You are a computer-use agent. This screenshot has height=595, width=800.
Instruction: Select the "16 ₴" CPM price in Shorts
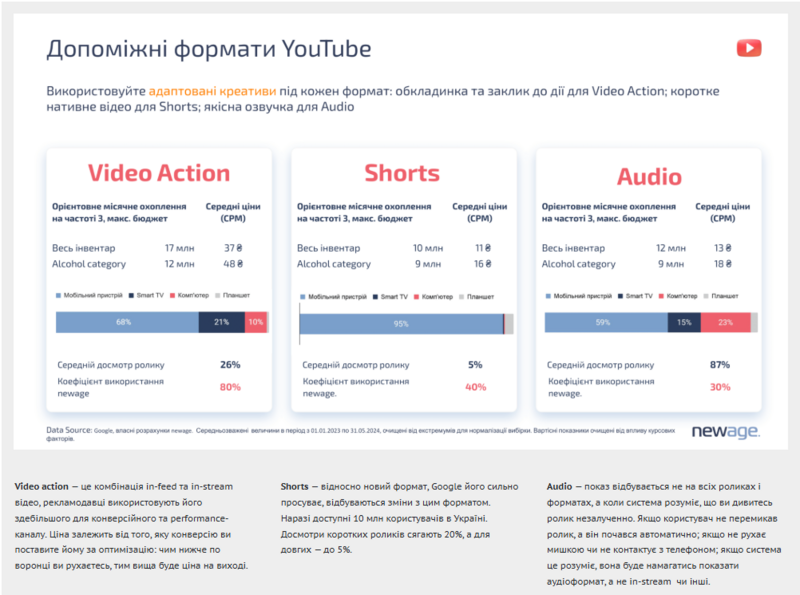[x=483, y=264]
